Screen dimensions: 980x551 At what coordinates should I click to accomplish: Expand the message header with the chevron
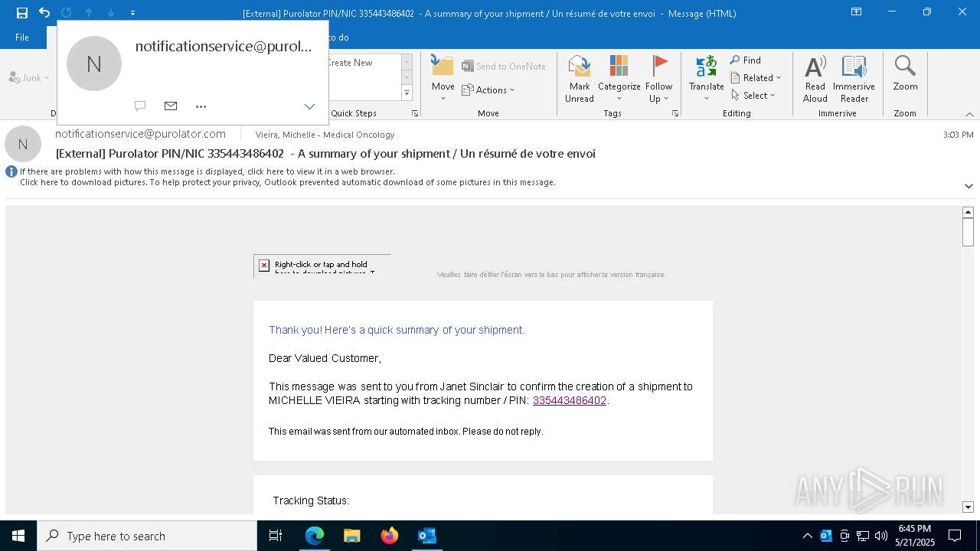[969, 186]
